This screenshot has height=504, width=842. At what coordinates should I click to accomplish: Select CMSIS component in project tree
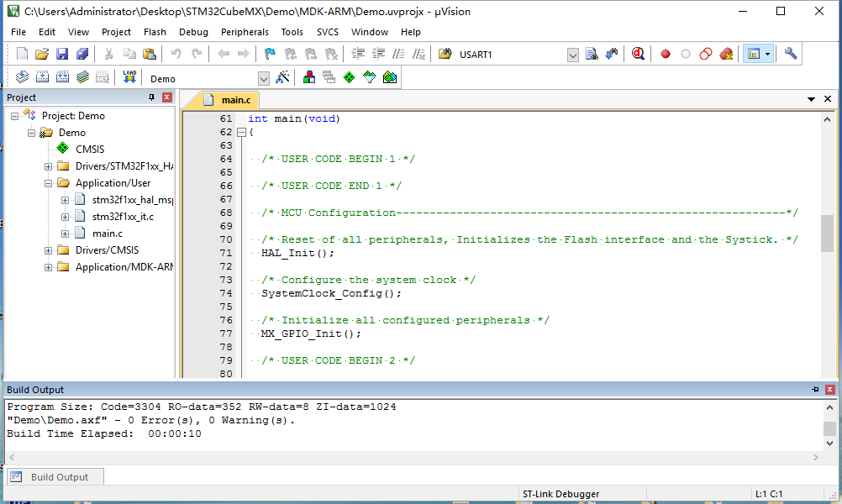click(90, 150)
